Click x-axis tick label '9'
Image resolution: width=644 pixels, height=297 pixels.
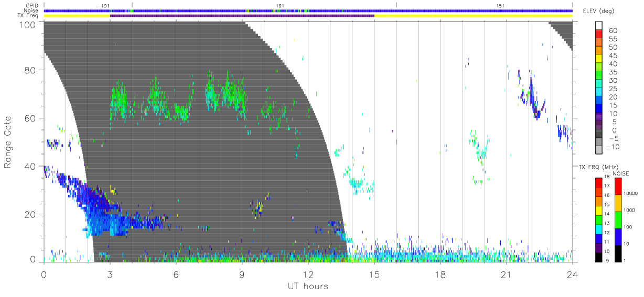click(242, 274)
